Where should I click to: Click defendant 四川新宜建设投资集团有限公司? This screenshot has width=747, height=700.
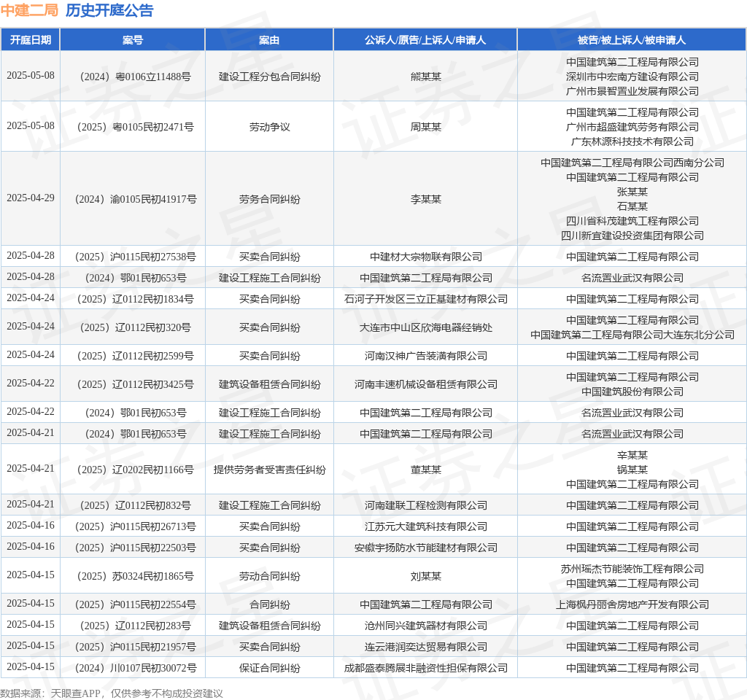click(632, 236)
